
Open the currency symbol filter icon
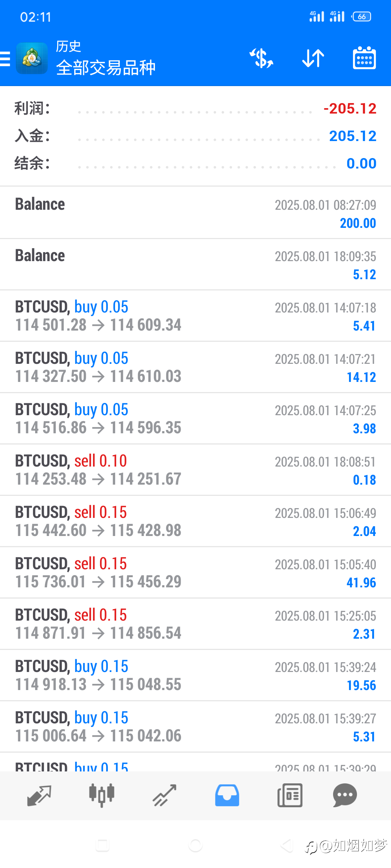pos(261,58)
